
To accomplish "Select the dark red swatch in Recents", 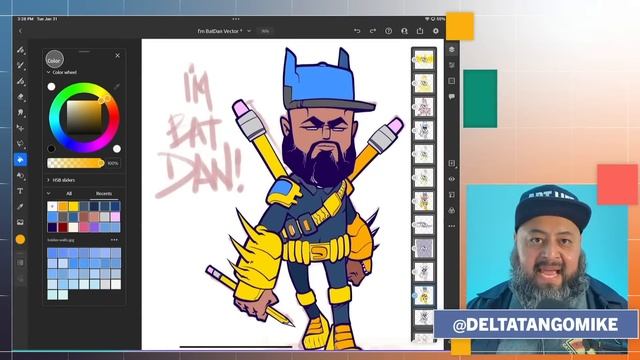I will click(63, 227).
